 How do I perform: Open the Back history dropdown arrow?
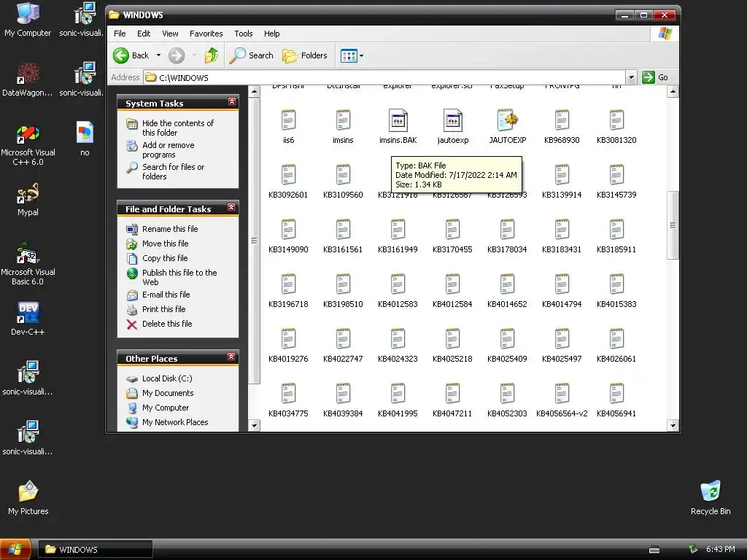click(x=158, y=55)
